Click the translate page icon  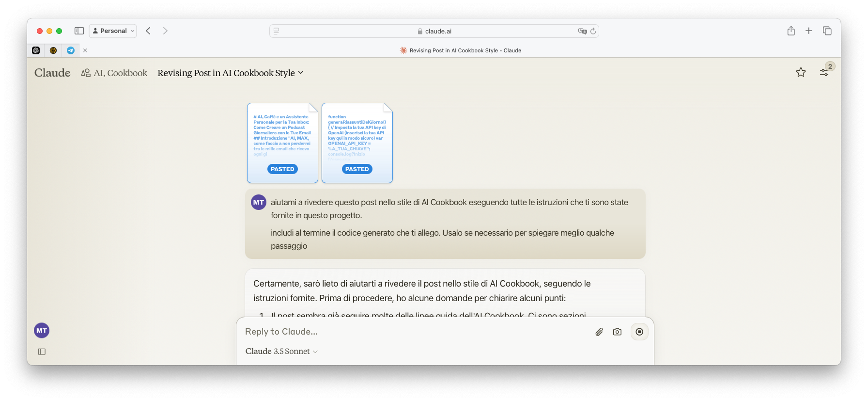click(582, 31)
